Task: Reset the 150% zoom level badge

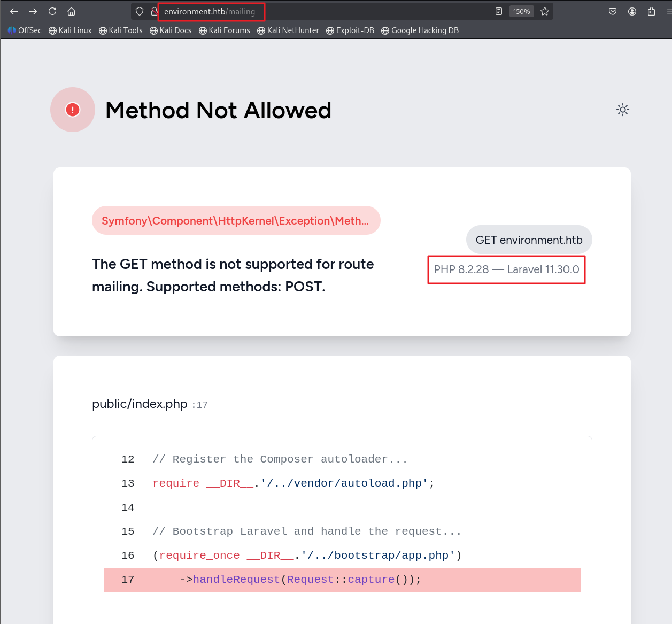Action: (x=521, y=11)
